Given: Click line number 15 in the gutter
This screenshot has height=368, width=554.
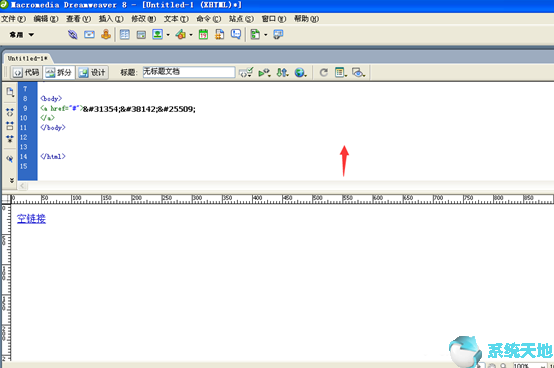Looking at the screenshot, I should [24, 166].
